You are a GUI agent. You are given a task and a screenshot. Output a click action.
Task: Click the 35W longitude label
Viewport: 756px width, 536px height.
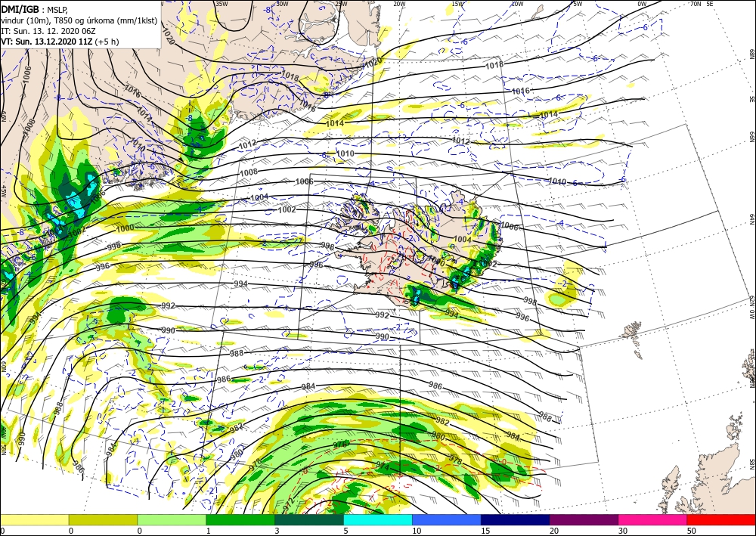point(222,4)
